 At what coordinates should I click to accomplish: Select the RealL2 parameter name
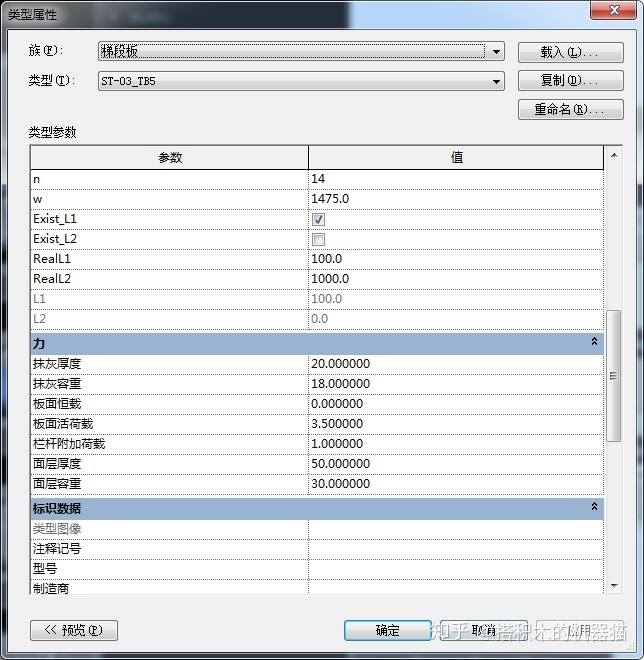tap(52, 279)
